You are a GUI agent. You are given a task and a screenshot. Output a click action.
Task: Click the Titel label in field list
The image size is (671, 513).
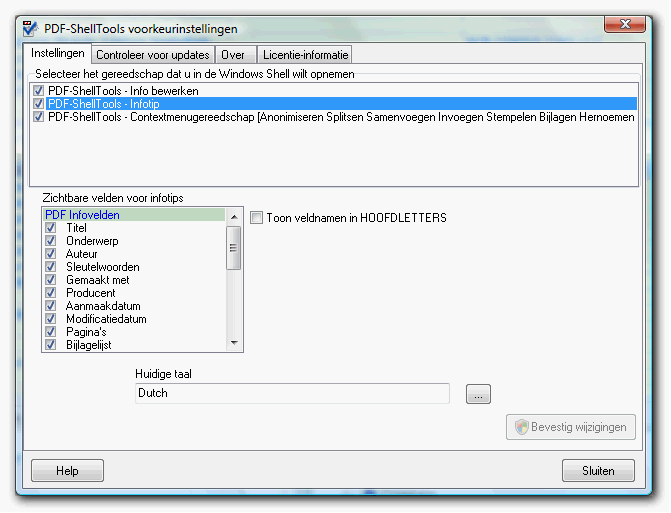point(76,228)
